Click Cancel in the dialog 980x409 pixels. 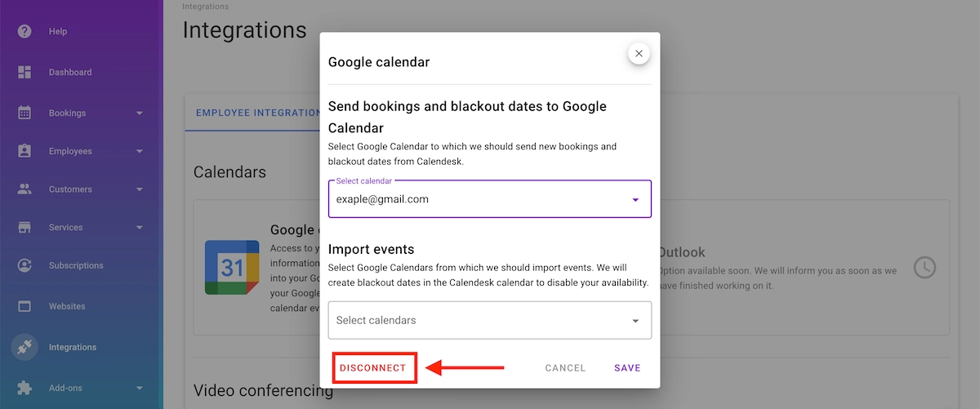point(565,368)
